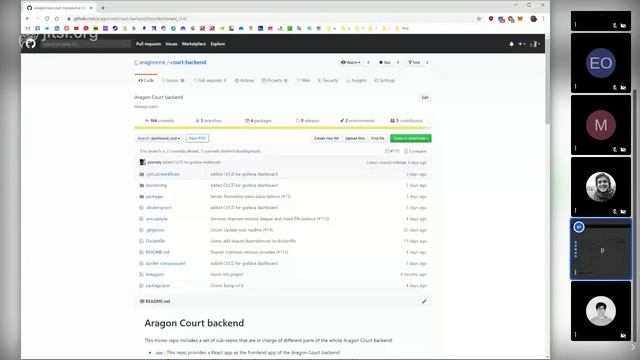This screenshot has height=360, width=640.
Task: Reload the page with the refresh icon
Action: [x=47, y=19]
